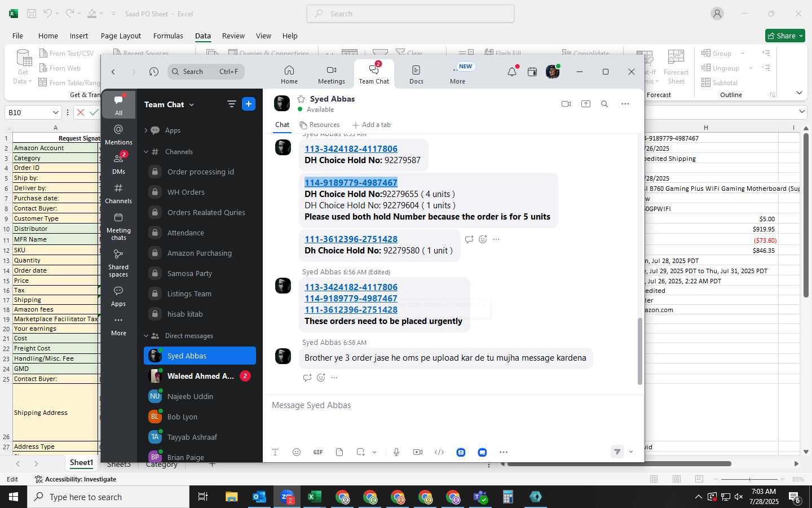
Task: Collapse Channels section in chat list
Action: pyautogui.click(x=146, y=152)
